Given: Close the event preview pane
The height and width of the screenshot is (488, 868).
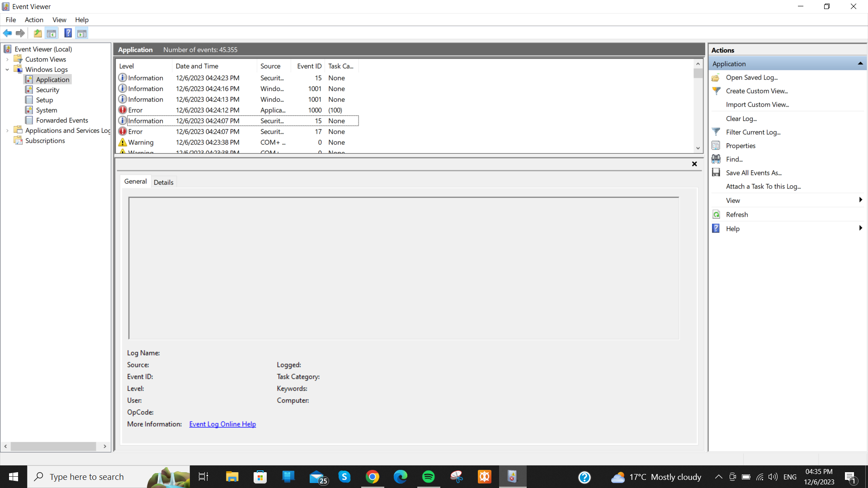Looking at the screenshot, I should (x=694, y=164).
